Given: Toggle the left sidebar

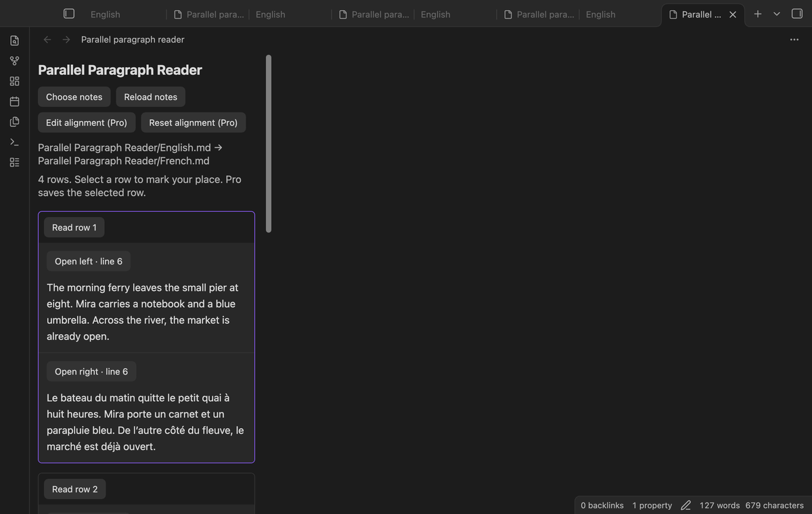Looking at the screenshot, I should point(69,14).
